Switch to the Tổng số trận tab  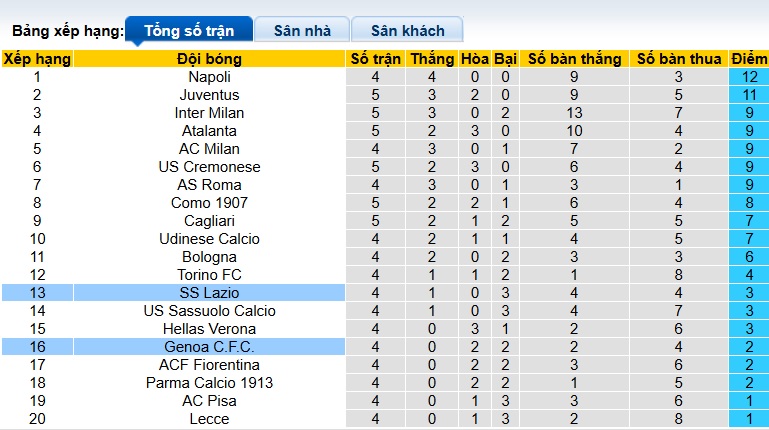tap(188, 30)
